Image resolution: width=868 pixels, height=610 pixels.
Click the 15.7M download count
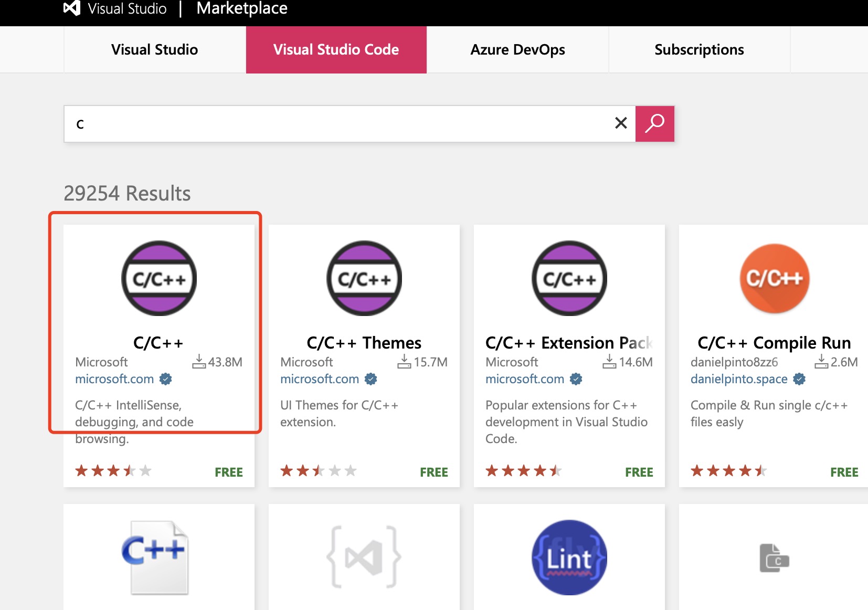pos(431,362)
